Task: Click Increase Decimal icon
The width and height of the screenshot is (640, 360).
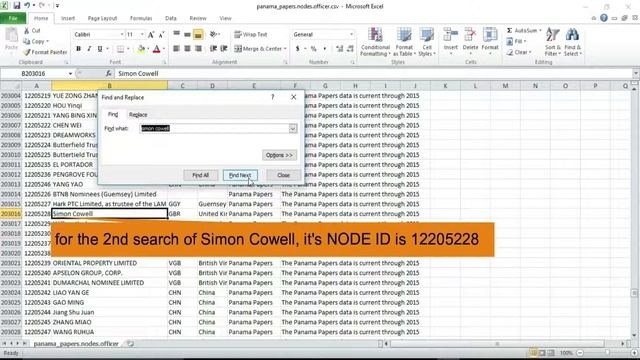Action: pos(339,49)
